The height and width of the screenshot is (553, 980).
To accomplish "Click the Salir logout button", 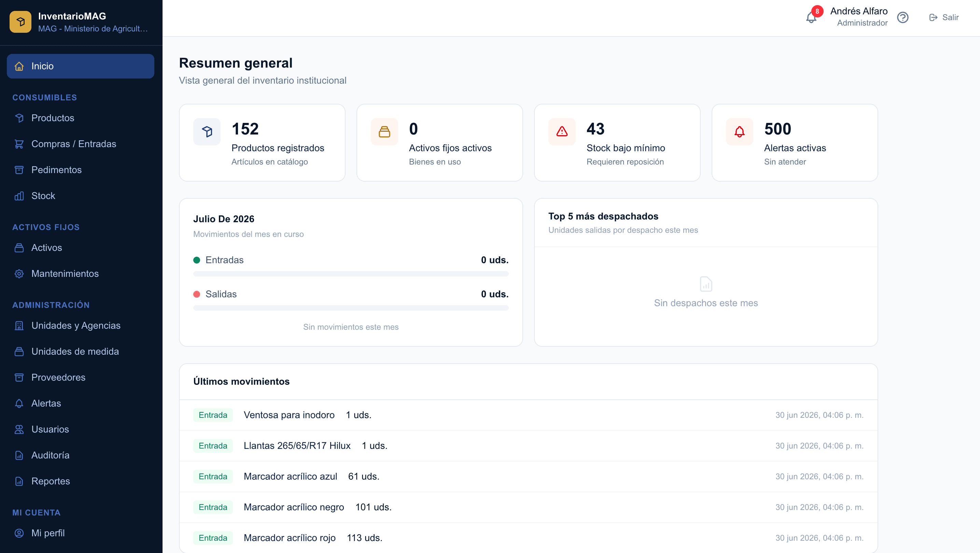I will (x=944, y=17).
